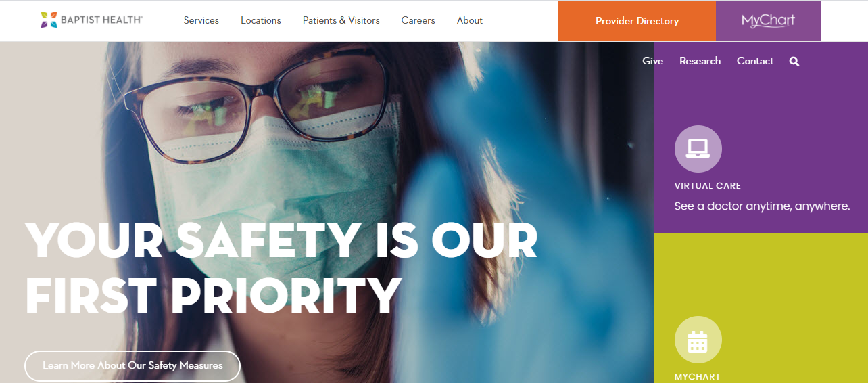868x383 pixels.
Task: Go to the Contact link
Action: 755,61
